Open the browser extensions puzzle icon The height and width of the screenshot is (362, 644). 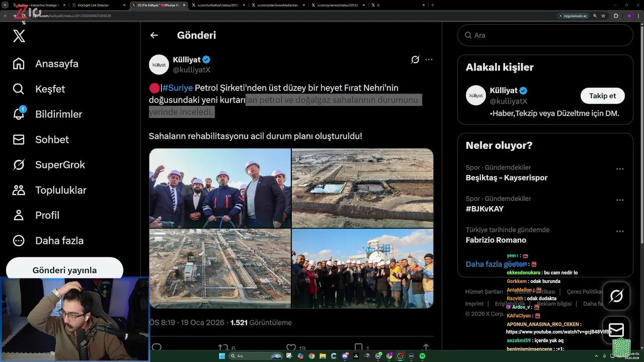[x=616, y=16]
